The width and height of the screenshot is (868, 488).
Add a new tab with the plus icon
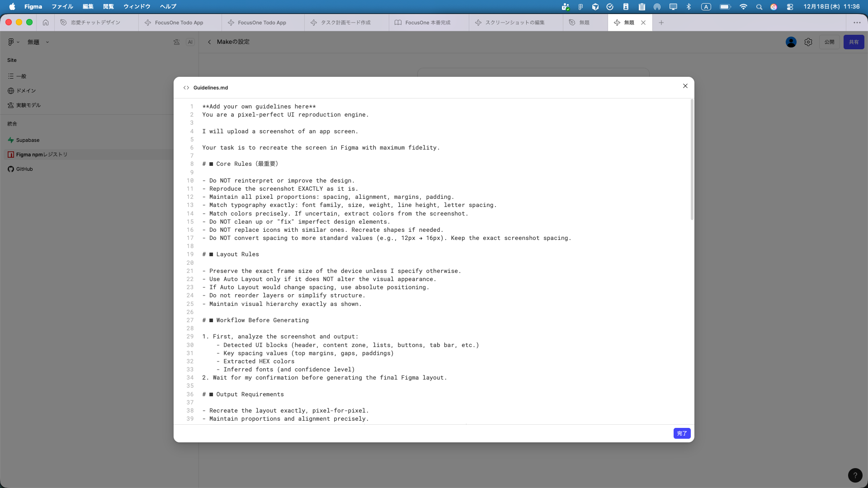(661, 22)
